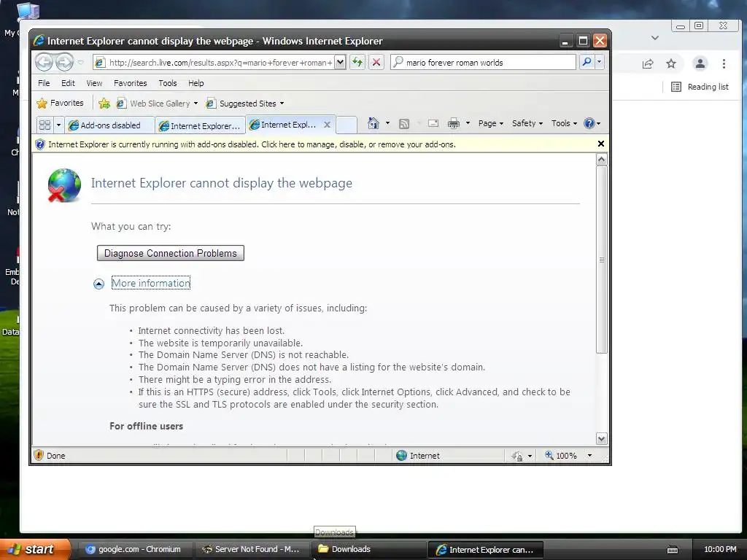Viewport: 747px width, 560px height.
Task: Open the Tools command bar menu
Action: point(564,123)
